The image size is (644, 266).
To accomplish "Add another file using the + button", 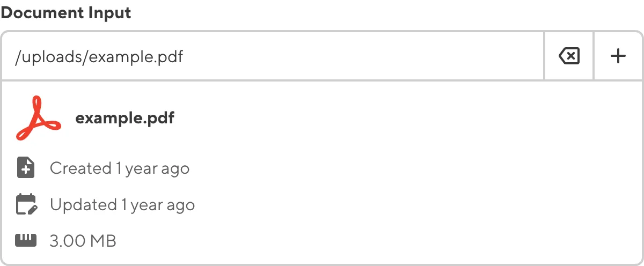I will point(618,56).
